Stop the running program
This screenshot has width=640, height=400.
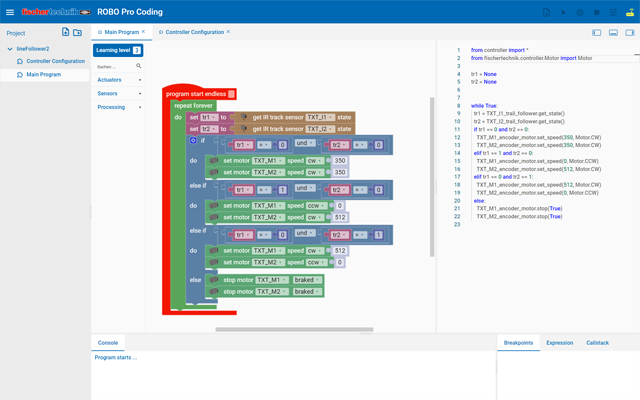596,12
